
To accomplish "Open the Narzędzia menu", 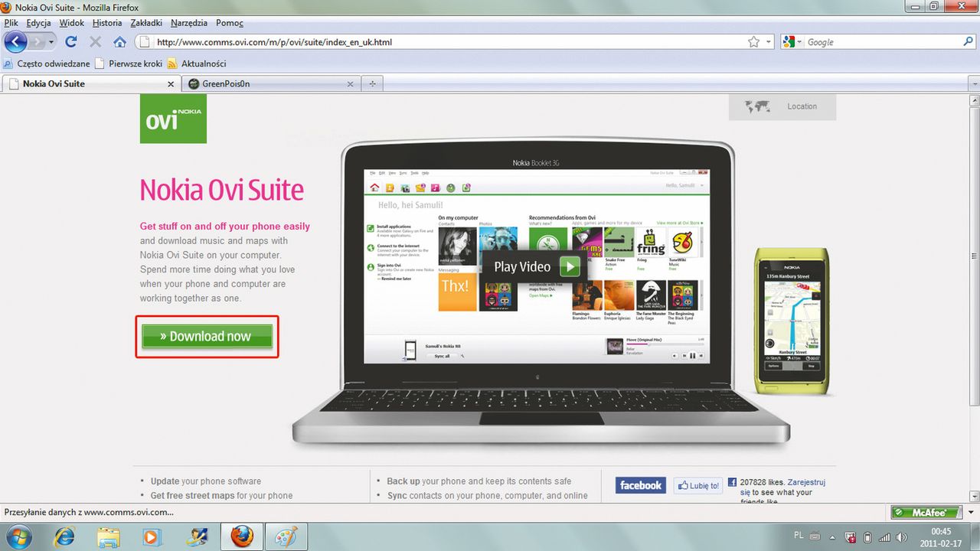I will pos(190,23).
